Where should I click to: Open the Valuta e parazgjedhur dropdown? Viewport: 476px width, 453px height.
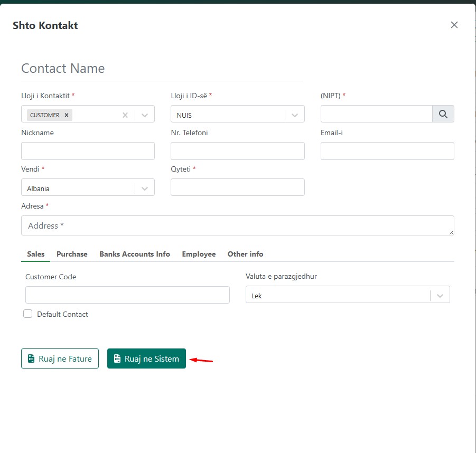click(x=440, y=296)
